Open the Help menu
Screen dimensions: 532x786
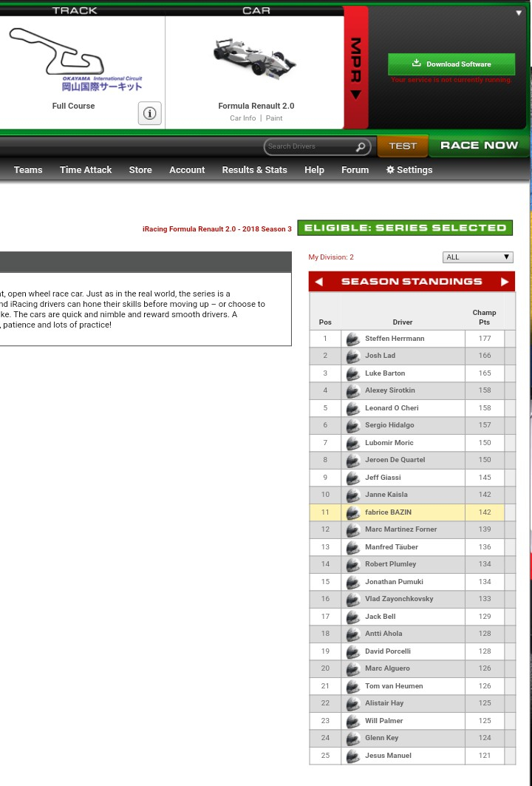click(x=314, y=170)
